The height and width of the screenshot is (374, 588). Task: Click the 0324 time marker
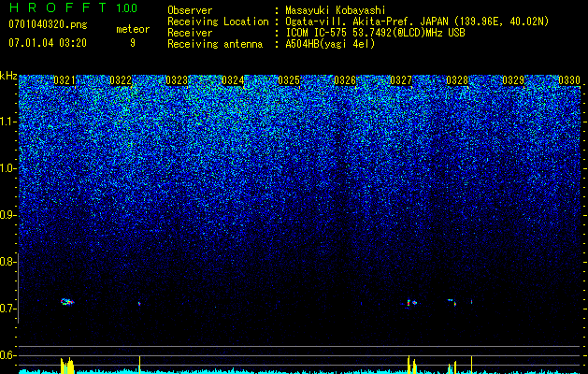pos(233,80)
